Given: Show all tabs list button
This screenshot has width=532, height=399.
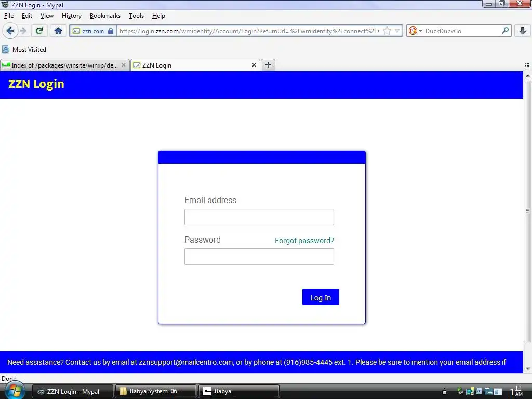Looking at the screenshot, I should click(x=527, y=65).
